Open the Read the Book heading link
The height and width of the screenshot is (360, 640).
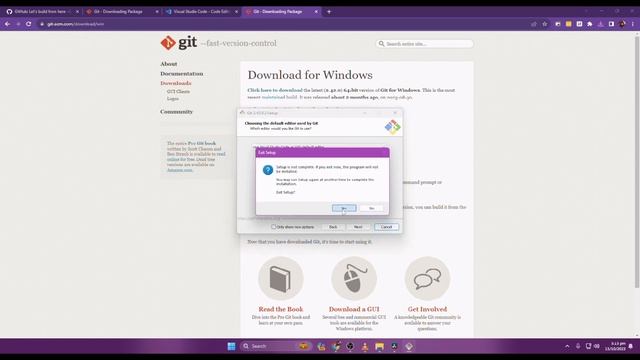click(281, 309)
